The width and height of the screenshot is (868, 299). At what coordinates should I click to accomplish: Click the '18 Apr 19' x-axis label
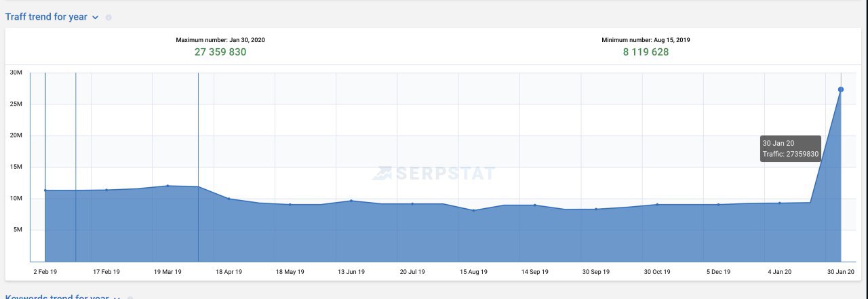[x=229, y=272]
